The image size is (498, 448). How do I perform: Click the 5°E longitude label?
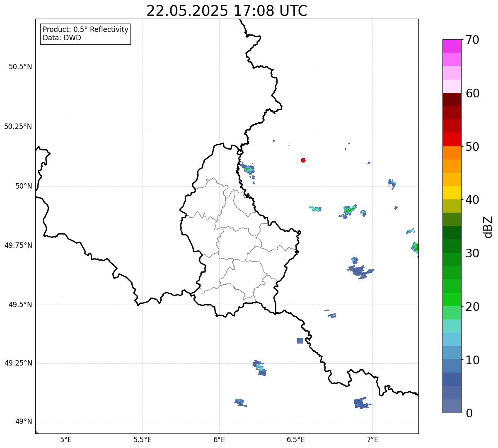tap(66, 439)
